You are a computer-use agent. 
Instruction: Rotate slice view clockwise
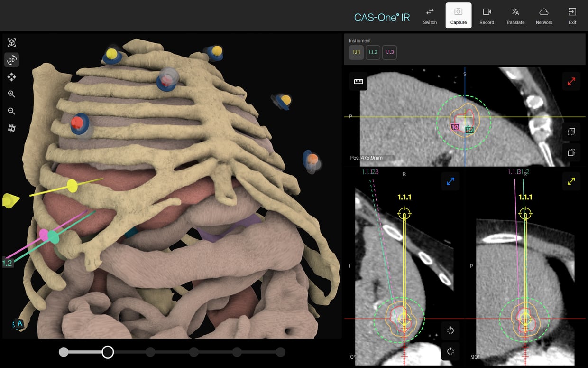[450, 351]
